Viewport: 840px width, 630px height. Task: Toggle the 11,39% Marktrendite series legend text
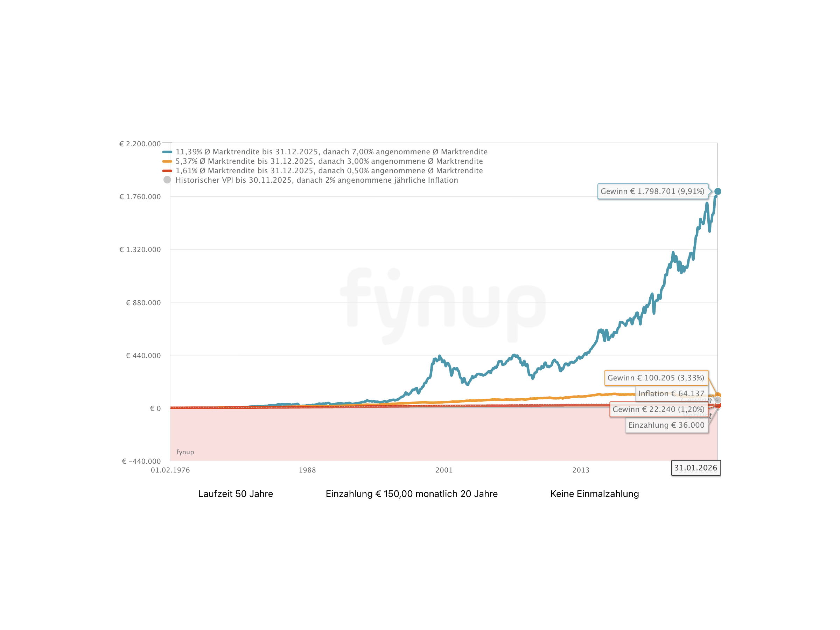coord(331,152)
